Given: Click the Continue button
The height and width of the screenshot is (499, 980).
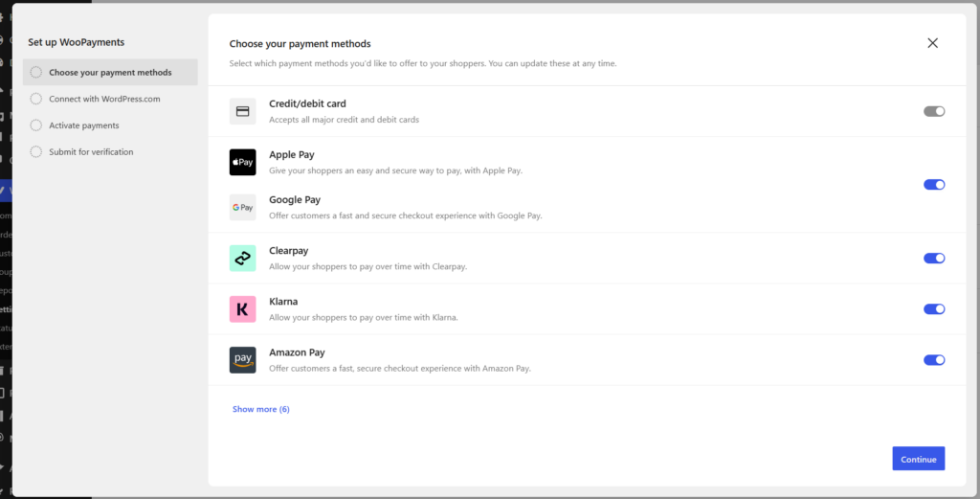Looking at the screenshot, I should pyautogui.click(x=918, y=459).
